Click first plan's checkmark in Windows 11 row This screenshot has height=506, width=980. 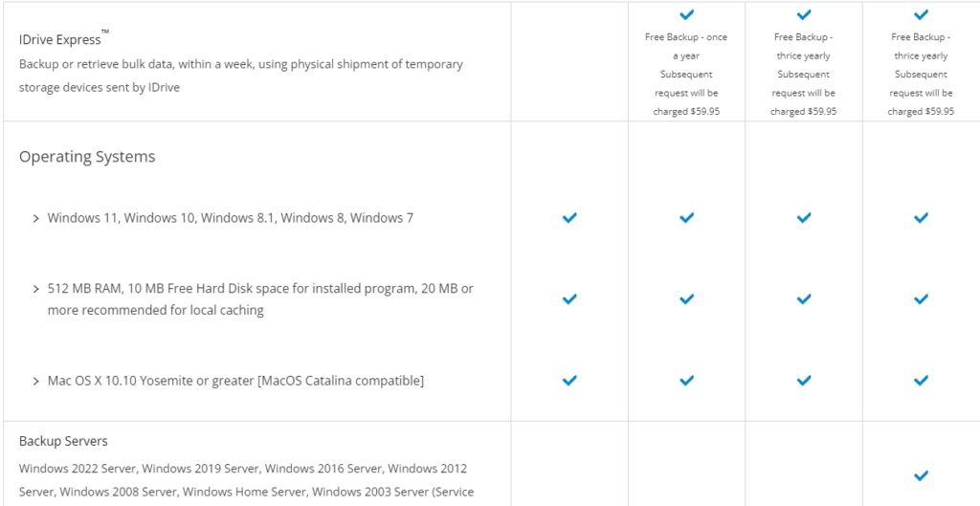point(569,218)
